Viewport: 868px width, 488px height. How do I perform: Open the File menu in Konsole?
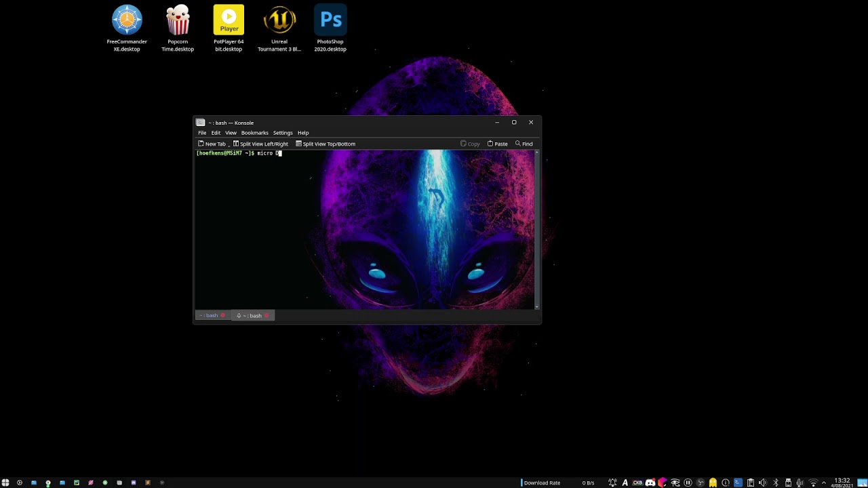coord(202,133)
